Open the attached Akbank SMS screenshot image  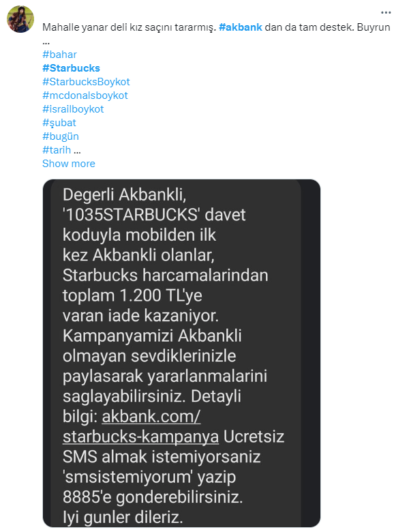click(181, 353)
